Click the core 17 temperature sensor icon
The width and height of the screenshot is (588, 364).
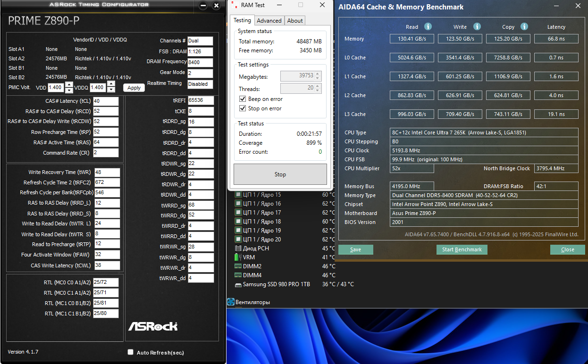tap(238, 213)
